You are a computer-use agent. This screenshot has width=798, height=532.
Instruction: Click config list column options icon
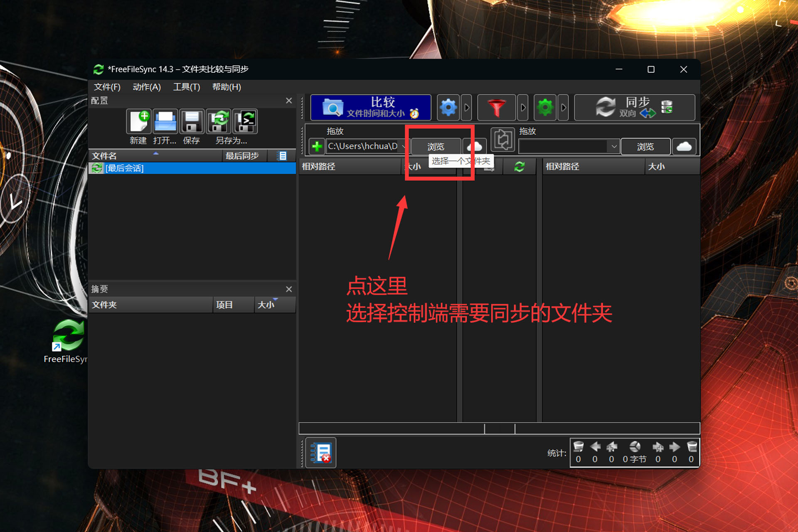point(283,156)
